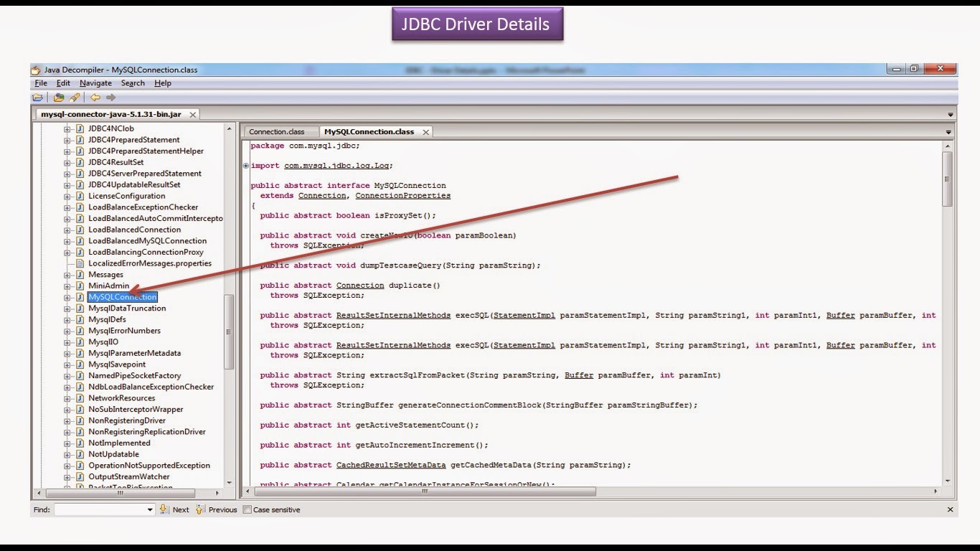Open the jar tab list dropdown arrow
980x551 pixels.
pos(951,115)
